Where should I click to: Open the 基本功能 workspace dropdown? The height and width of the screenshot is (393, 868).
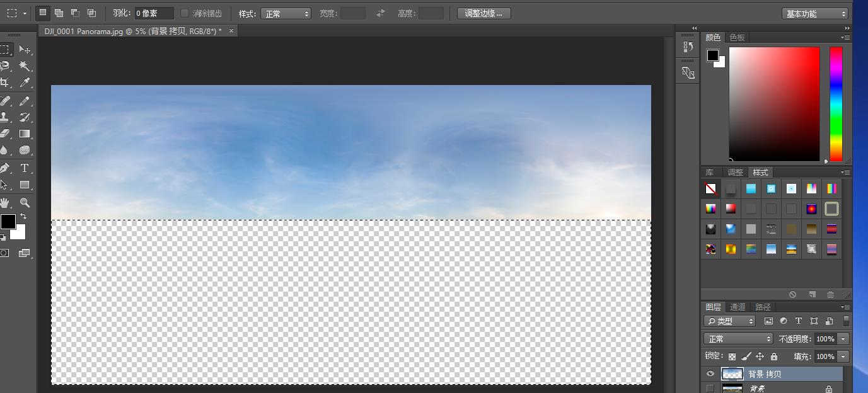click(816, 13)
